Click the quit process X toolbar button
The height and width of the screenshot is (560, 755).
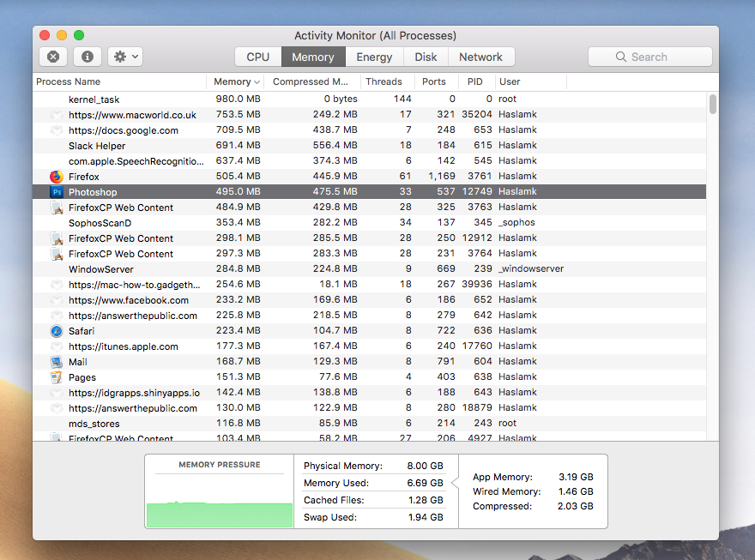pyautogui.click(x=53, y=57)
